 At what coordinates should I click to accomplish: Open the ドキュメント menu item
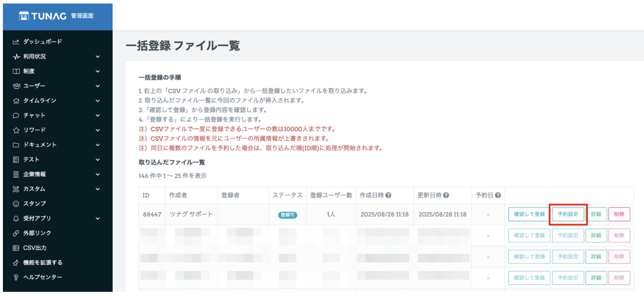[x=40, y=145]
